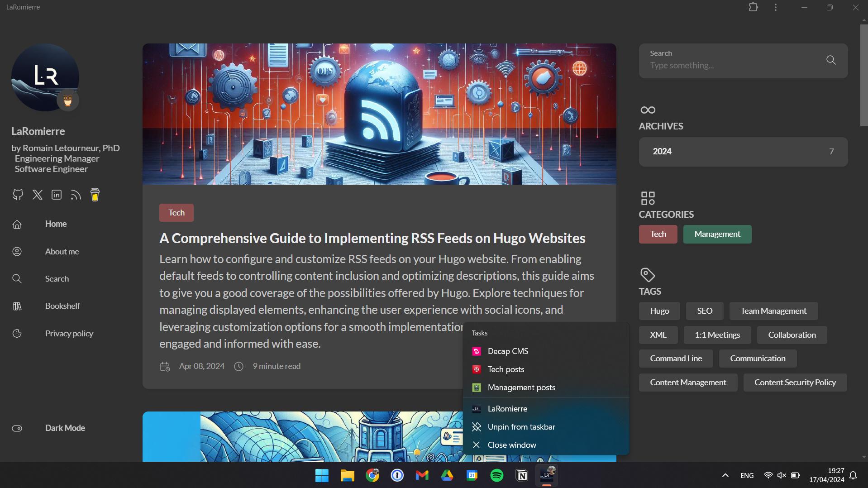
Task: Open the LinkedIn social icon
Action: pyautogui.click(x=57, y=195)
